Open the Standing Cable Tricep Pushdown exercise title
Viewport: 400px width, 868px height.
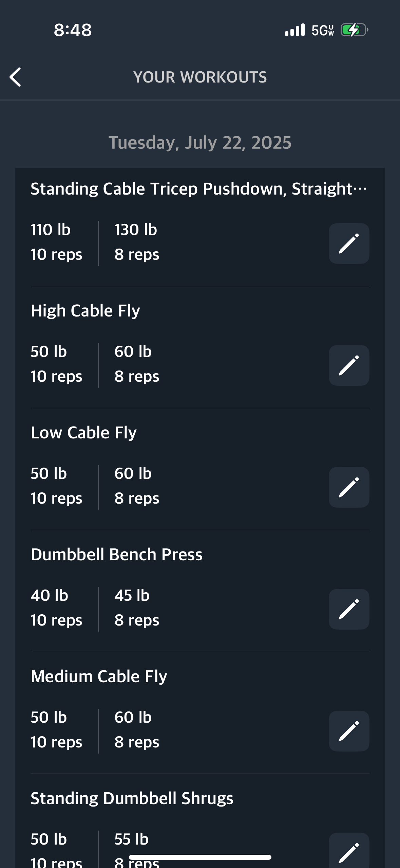199,189
